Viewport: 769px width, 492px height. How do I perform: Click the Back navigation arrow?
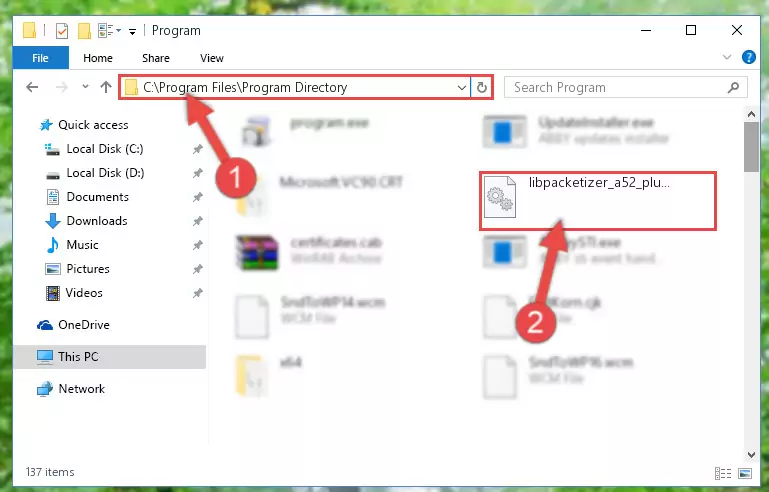(32, 87)
